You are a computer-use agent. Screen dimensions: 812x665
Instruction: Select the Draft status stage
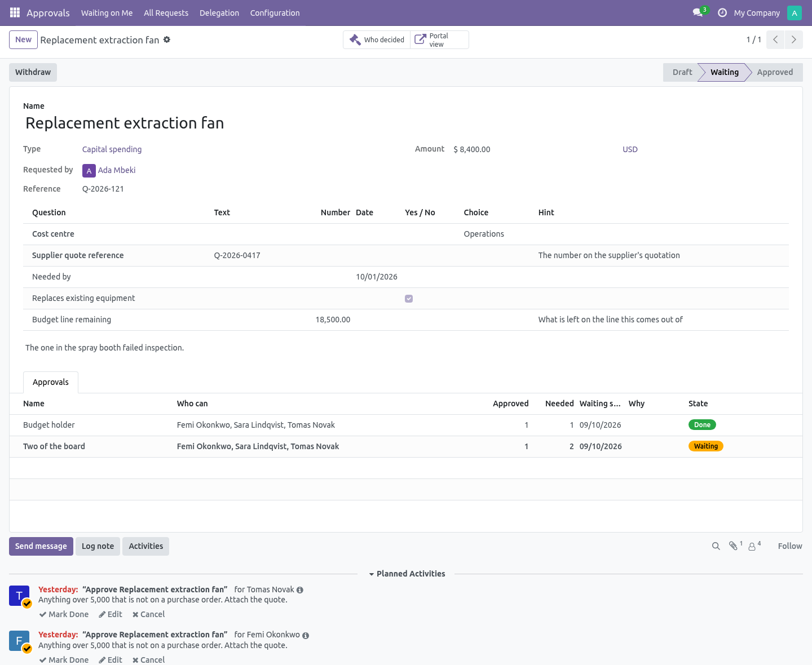point(682,72)
